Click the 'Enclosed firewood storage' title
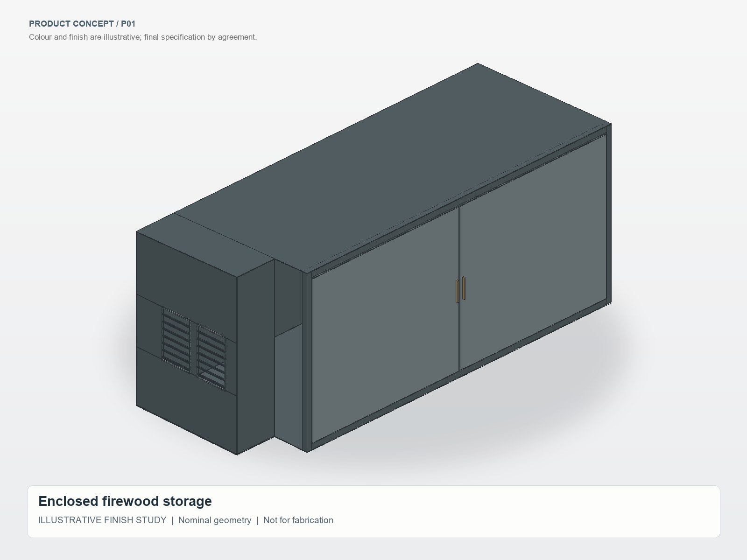The width and height of the screenshot is (747, 560). [x=125, y=501]
